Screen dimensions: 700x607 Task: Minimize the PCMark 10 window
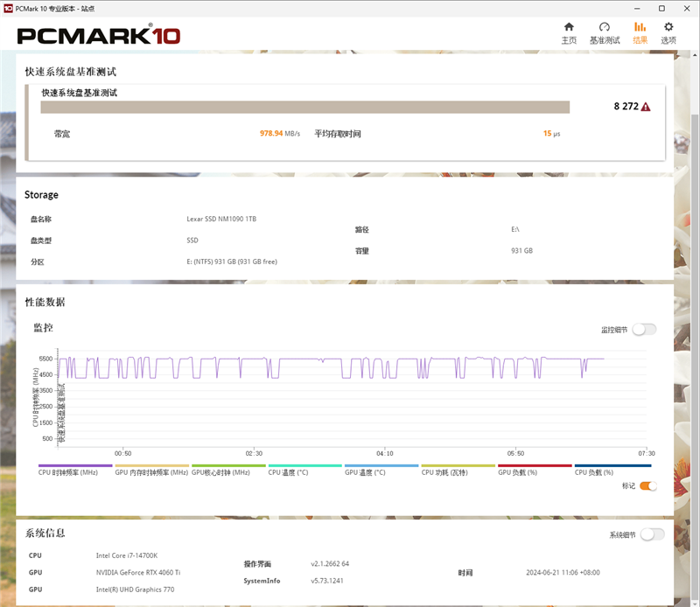[637, 9]
